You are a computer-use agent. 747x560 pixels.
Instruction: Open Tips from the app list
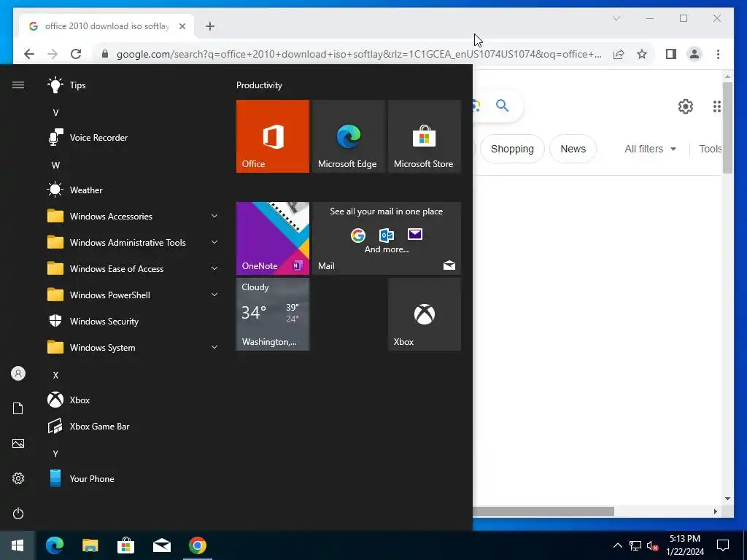click(x=133, y=85)
